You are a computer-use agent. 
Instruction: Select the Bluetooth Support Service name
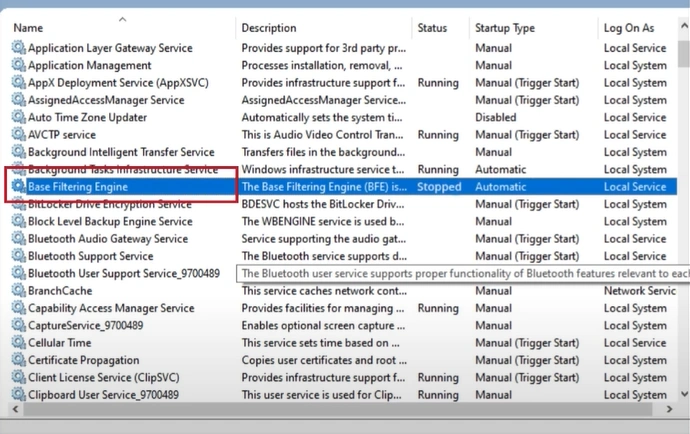pyautogui.click(x=91, y=256)
